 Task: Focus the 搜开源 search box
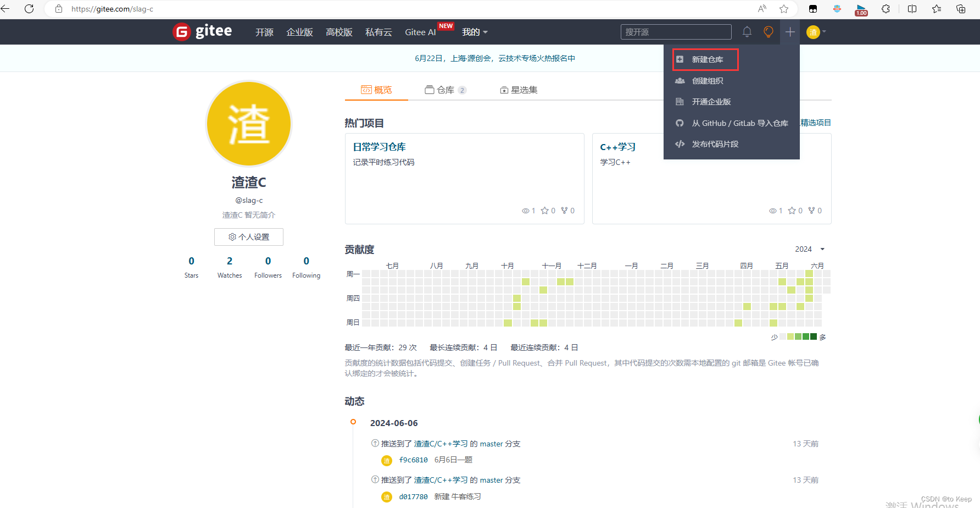coord(676,32)
